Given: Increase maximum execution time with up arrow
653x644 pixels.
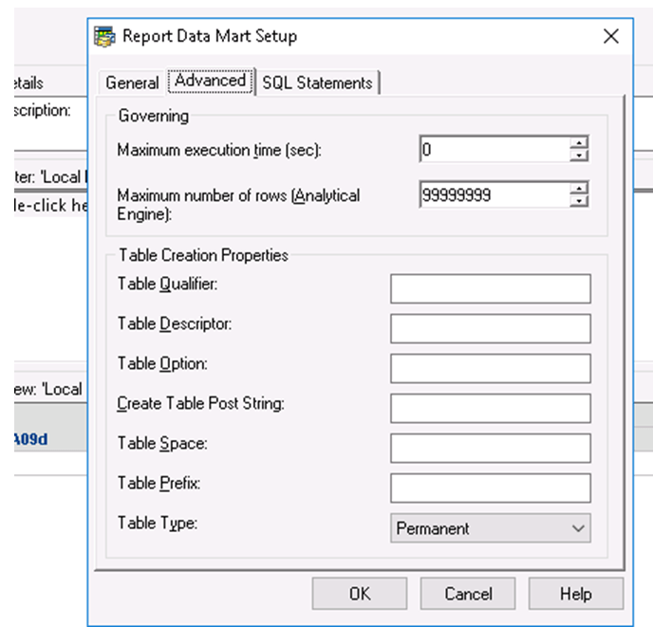Looking at the screenshot, I should point(579,143).
